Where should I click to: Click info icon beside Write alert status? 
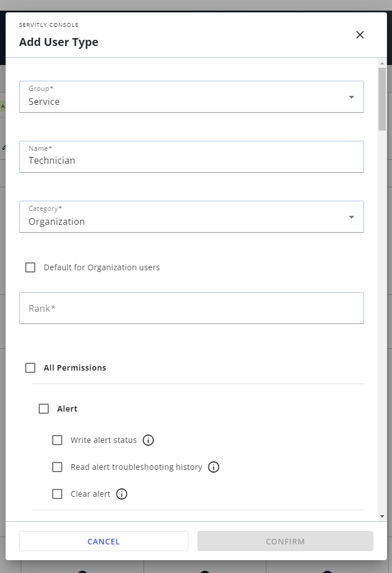pyautogui.click(x=148, y=440)
